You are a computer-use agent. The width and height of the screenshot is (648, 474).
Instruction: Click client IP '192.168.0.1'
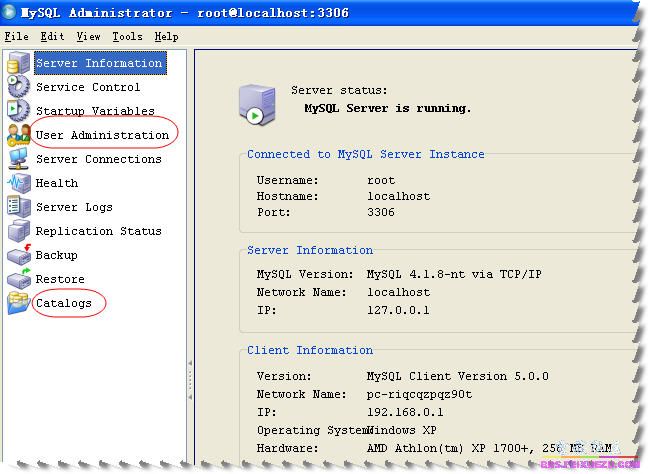(x=405, y=412)
